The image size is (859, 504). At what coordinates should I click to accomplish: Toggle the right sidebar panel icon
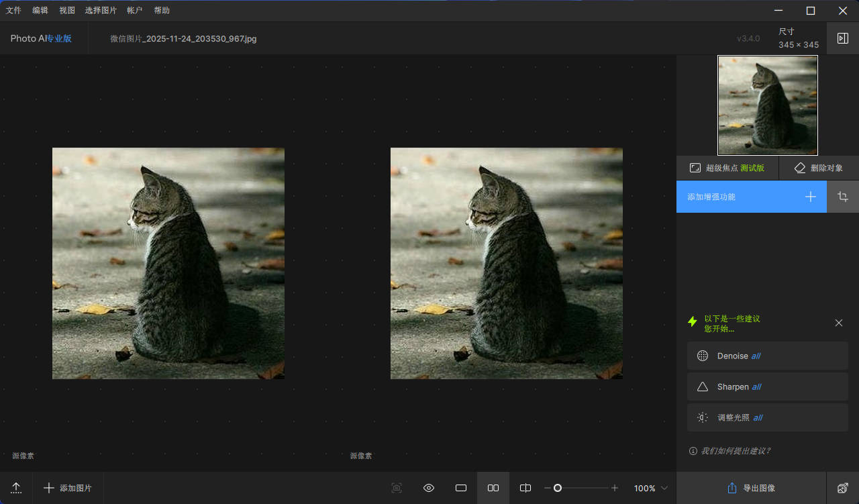point(843,38)
